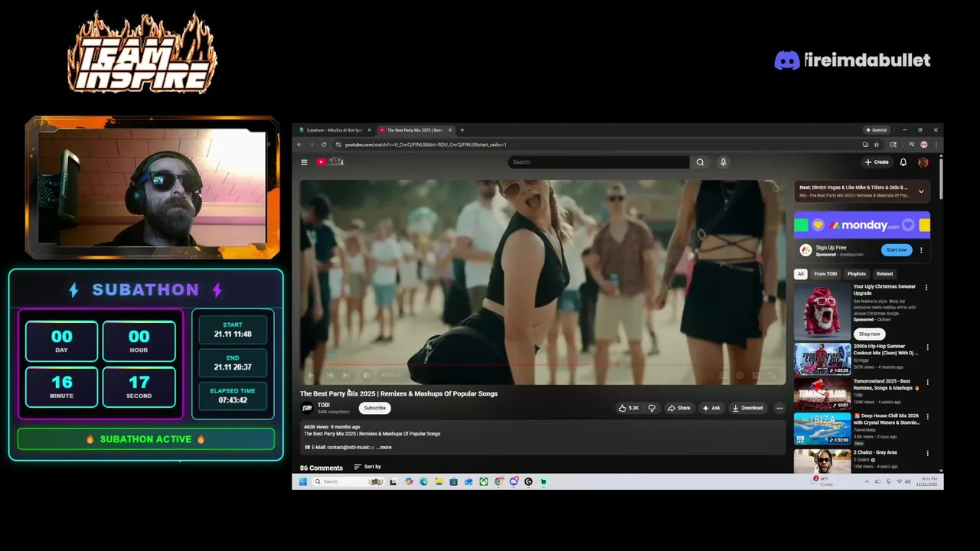980x551 pixels.
Task: Open options for 2 Chainz - Grey Area
Action: (927, 453)
